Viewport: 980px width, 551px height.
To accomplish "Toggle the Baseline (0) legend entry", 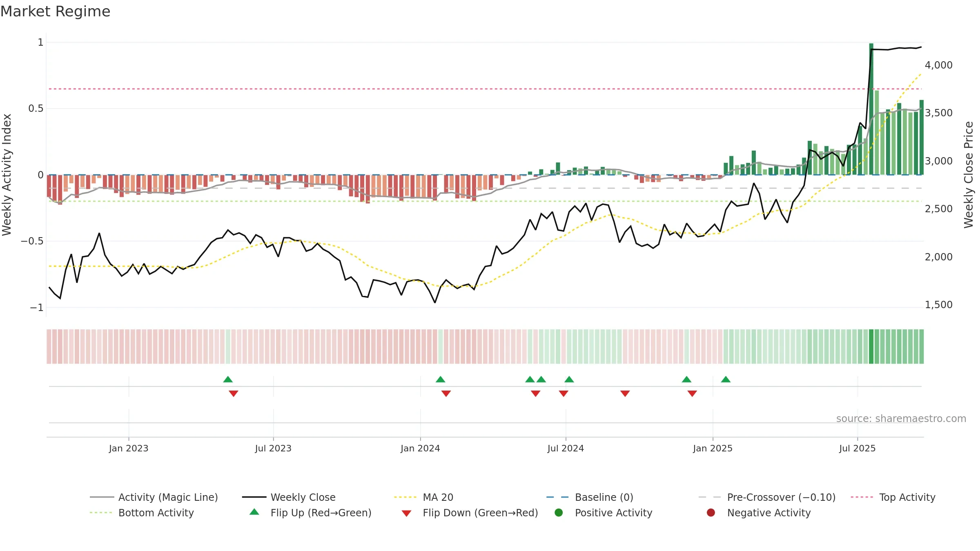I will pyautogui.click(x=590, y=497).
